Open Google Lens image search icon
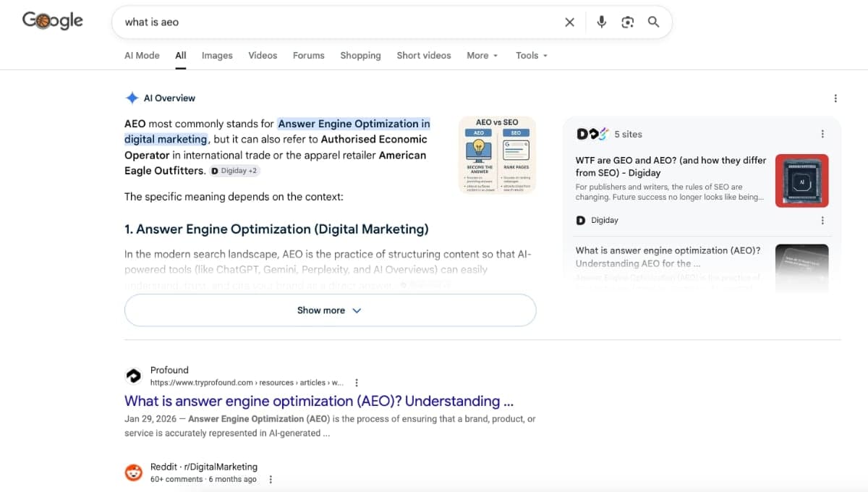The image size is (868, 492). pyautogui.click(x=627, y=22)
